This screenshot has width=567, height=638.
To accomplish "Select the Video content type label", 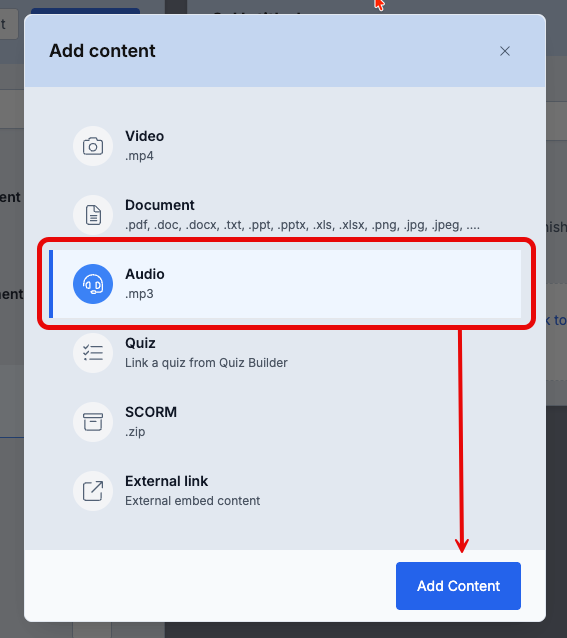I will pyautogui.click(x=144, y=136).
